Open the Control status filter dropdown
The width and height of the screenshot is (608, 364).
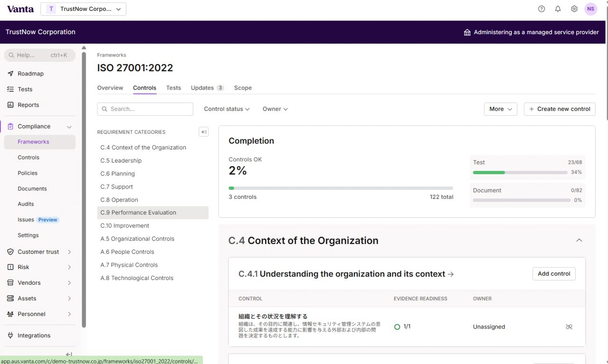[227, 109]
